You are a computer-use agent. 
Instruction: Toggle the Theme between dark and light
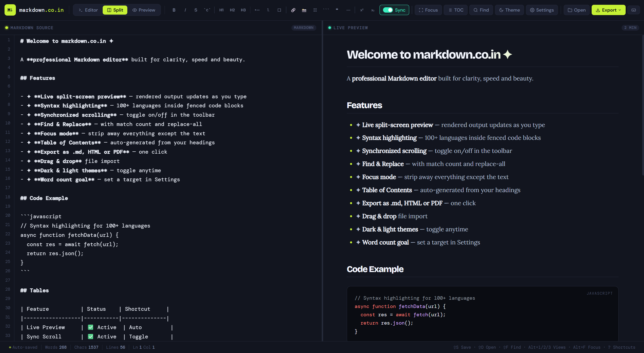(510, 10)
